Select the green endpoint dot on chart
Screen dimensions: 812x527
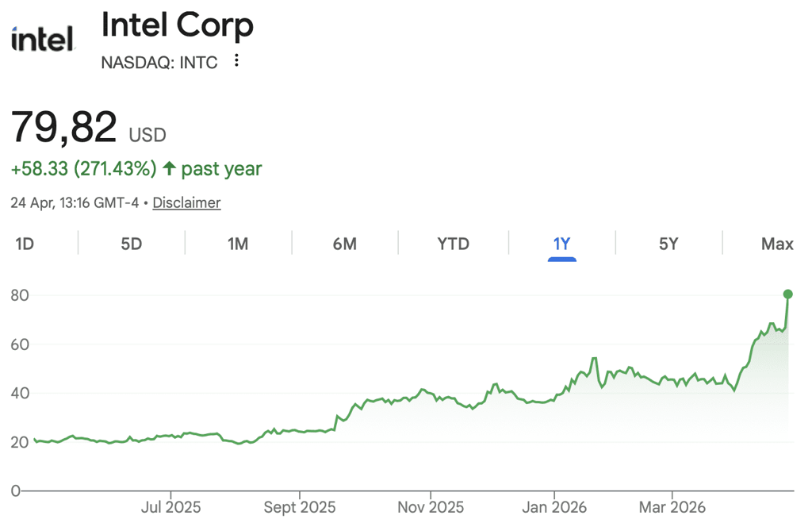point(787,294)
